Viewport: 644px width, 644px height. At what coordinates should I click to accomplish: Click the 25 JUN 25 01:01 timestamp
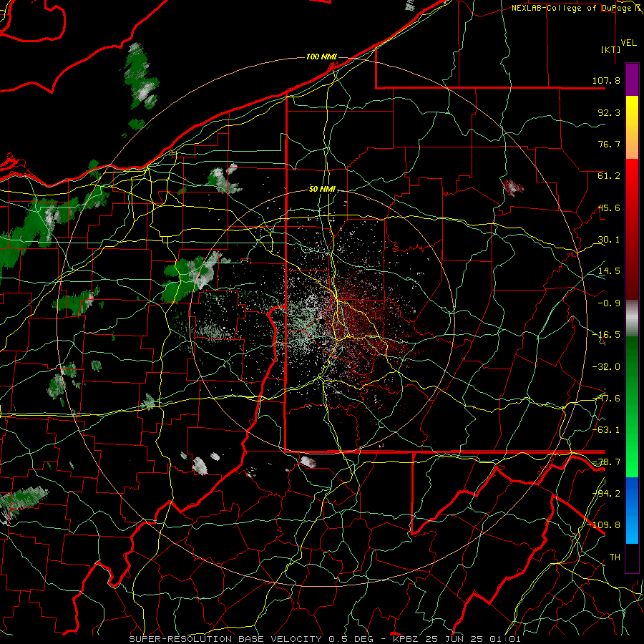click(x=472, y=639)
